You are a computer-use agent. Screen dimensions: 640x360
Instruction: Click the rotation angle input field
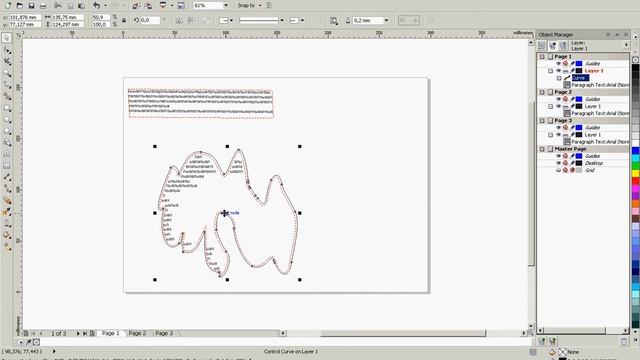151,20
